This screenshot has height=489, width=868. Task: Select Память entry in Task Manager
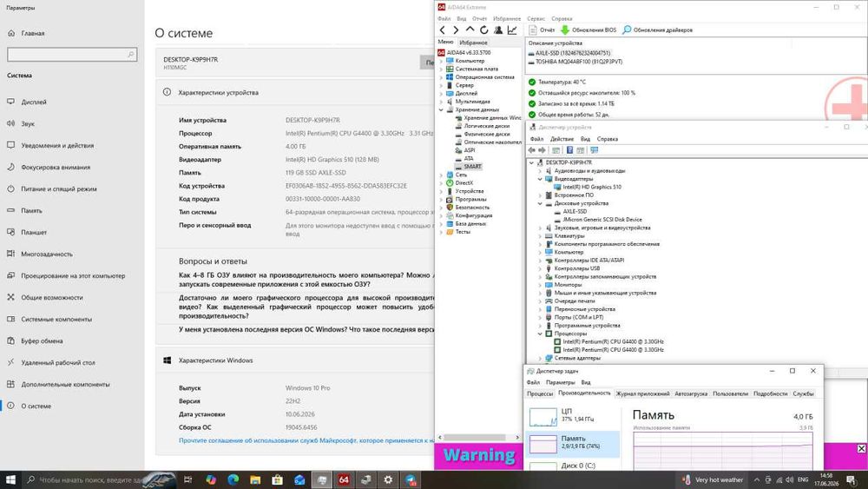point(572,444)
